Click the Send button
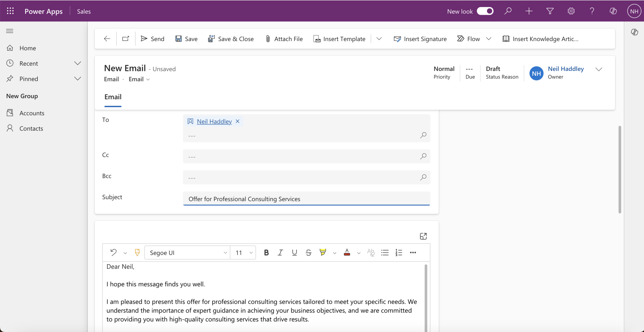 coord(153,39)
